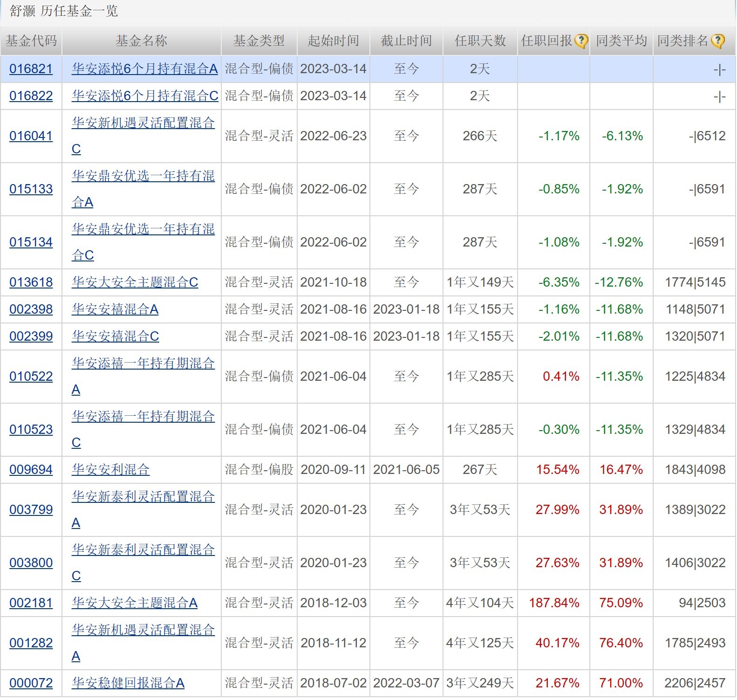Open 华安添悦6个月持有混合A fund page

[x=145, y=69]
